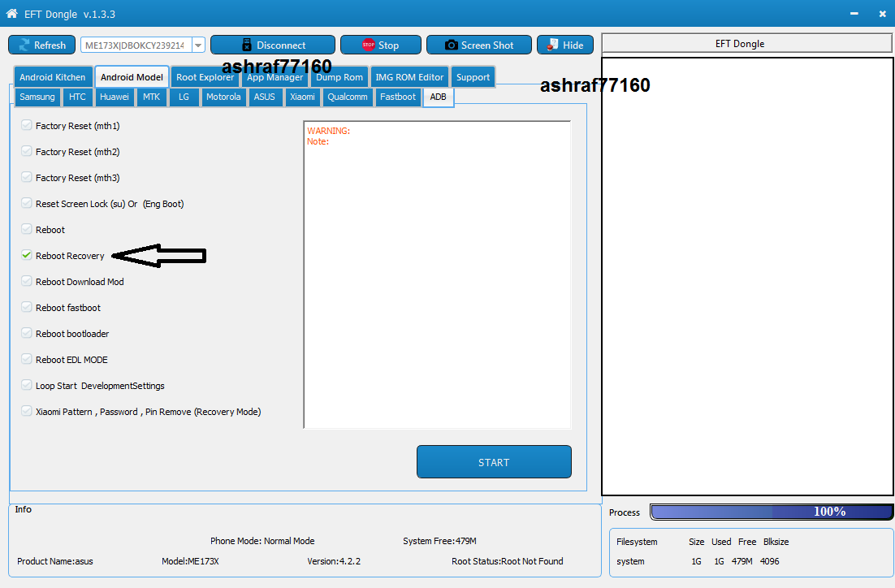Switch to the Dump Rom tab

339,77
